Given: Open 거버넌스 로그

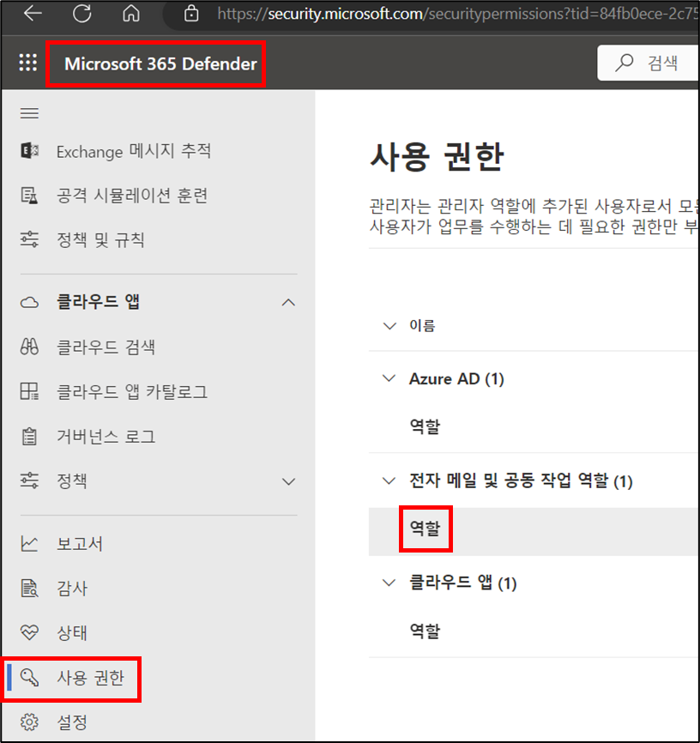Looking at the screenshot, I should 106,436.
